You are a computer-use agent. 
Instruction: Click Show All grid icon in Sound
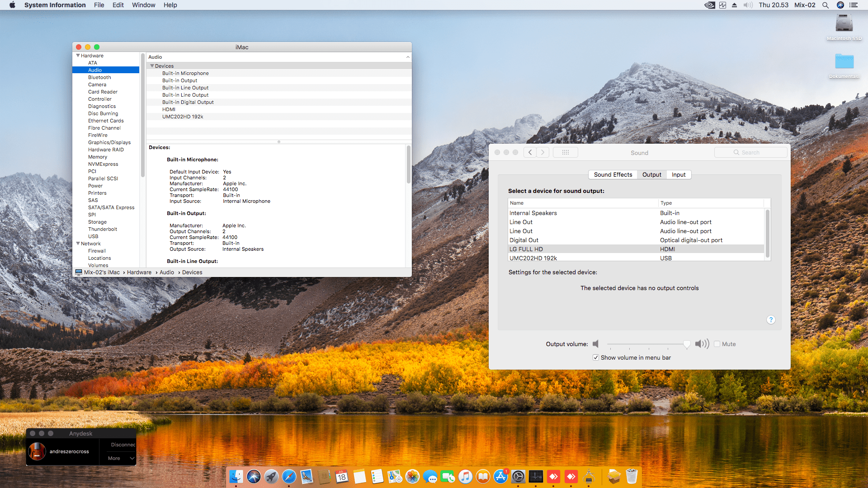pos(565,153)
